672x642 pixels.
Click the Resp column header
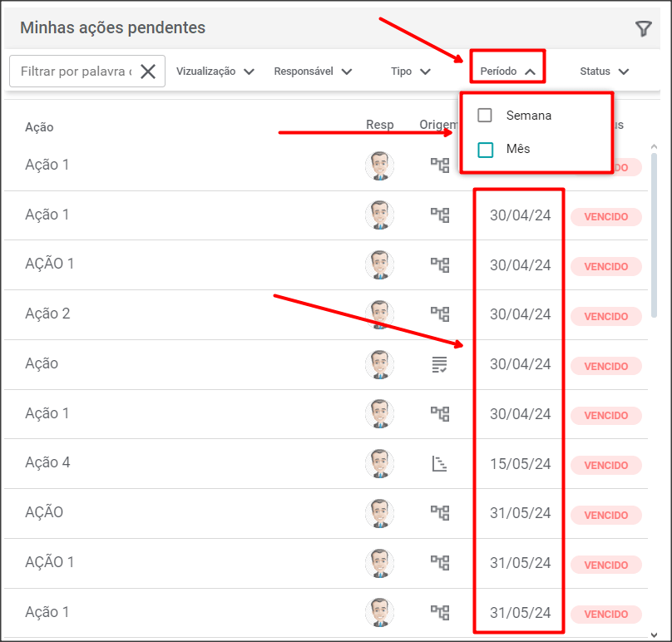tap(379, 125)
